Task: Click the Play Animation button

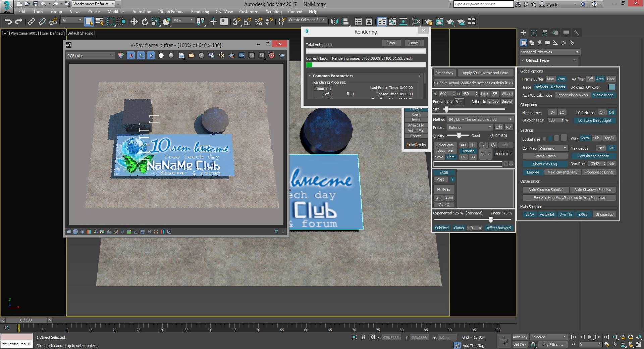Action: 590,337
